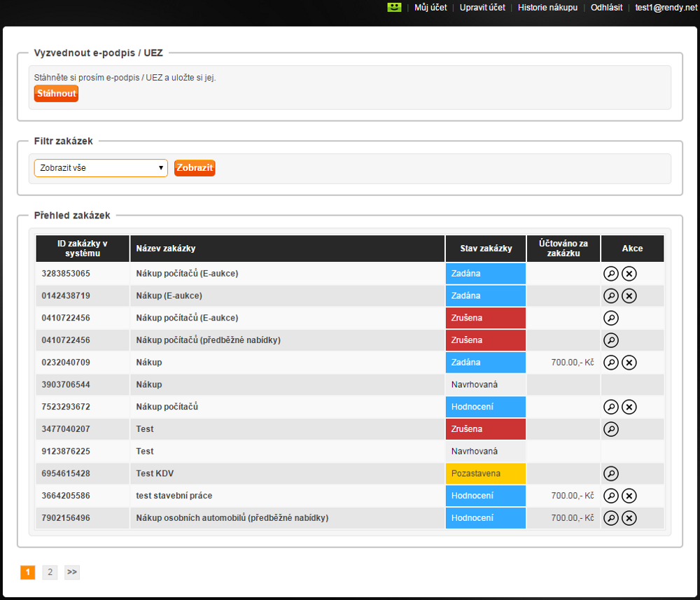Apply the filter with Zobrazit button

tap(195, 168)
